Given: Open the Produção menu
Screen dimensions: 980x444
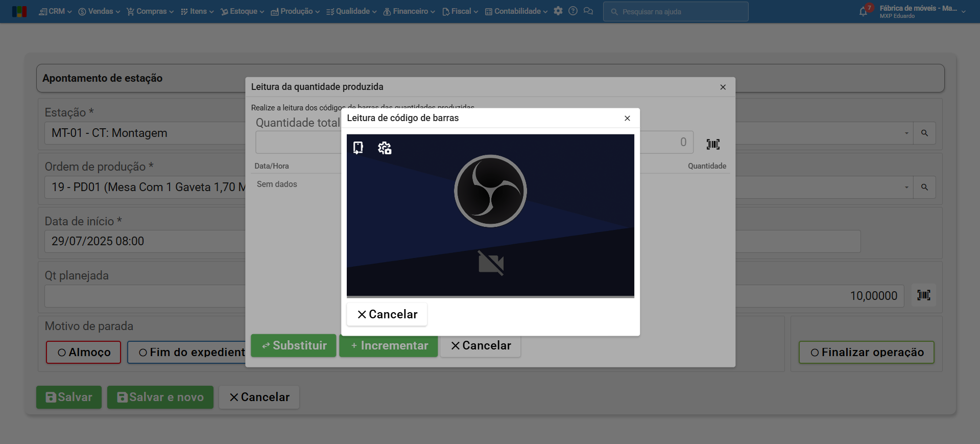Looking at the screenshot, I should coord(295,11).
